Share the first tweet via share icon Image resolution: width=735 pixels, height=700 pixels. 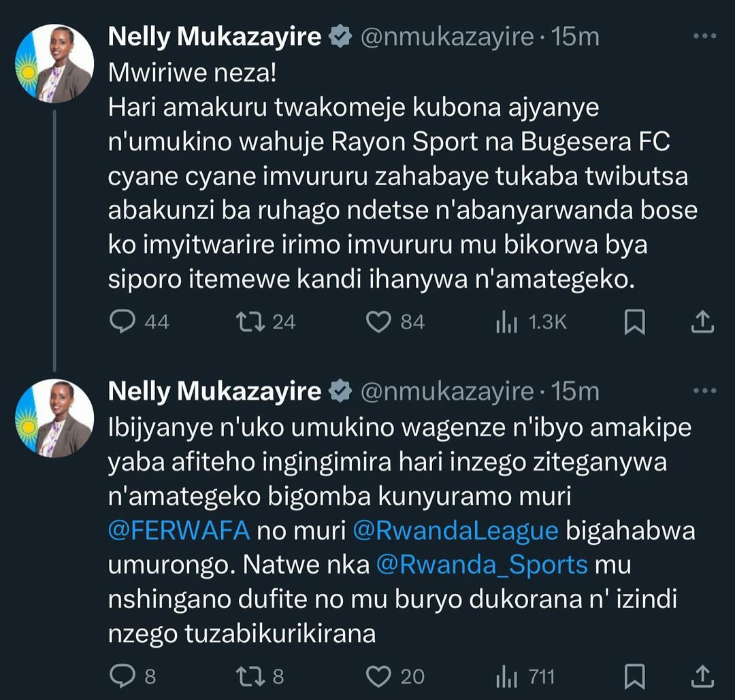(x=702, y=322)
